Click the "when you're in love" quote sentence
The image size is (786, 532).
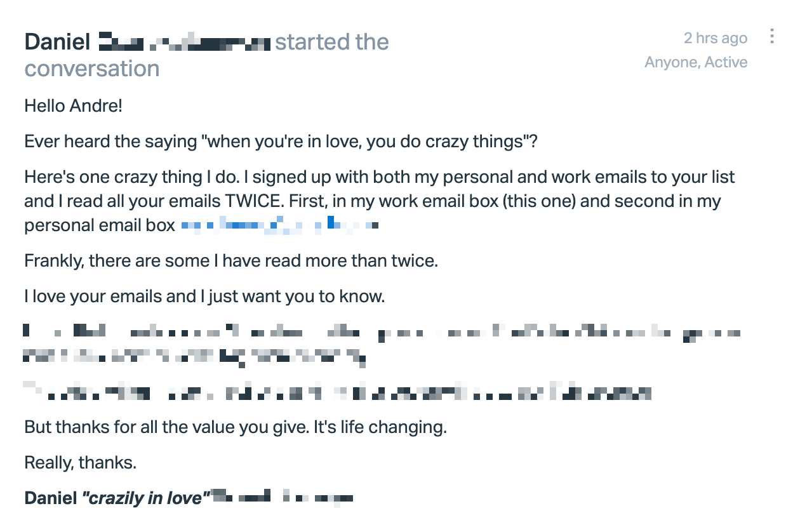tap(281, 141)
